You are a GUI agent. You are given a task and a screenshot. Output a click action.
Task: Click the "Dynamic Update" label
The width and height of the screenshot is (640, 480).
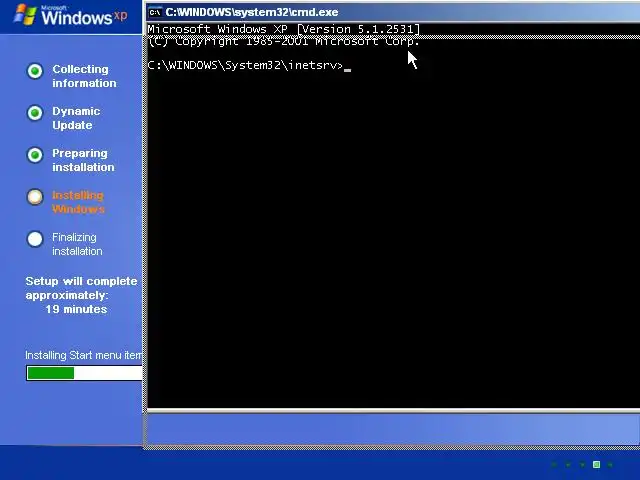click(x=76, y=118)
